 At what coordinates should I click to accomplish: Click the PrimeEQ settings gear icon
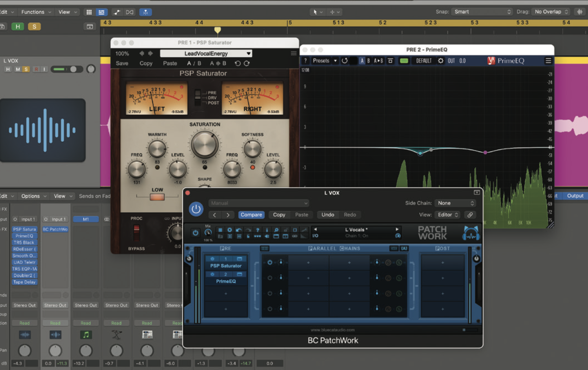(440, 61)
